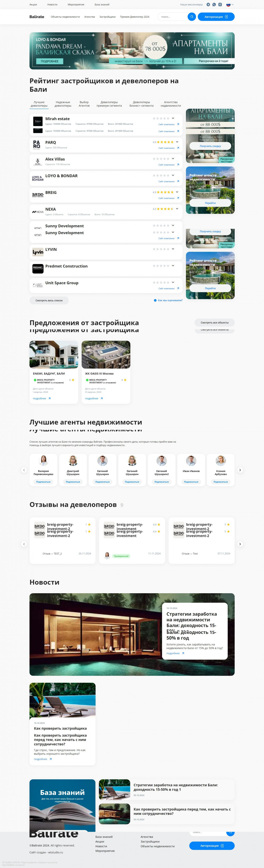Select the Агентства недвижимости tab
264x868 pixels.
tap(171, 104)
